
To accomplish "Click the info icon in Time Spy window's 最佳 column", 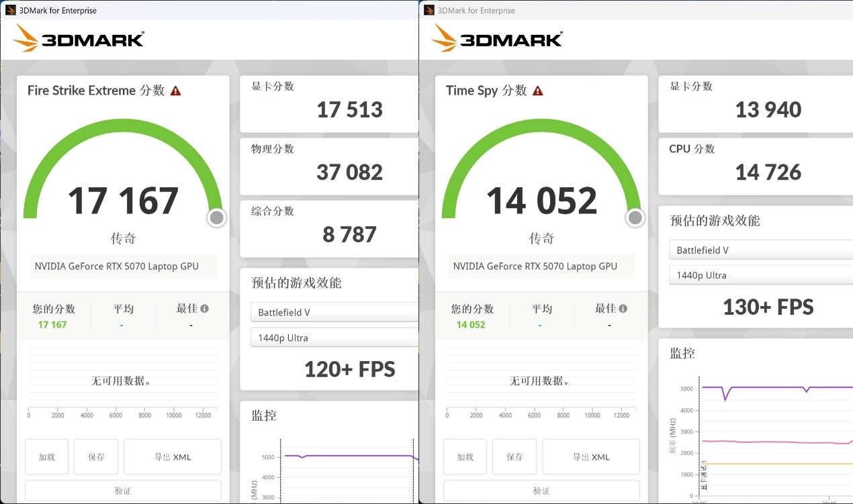I will click(x=623, y=309).
